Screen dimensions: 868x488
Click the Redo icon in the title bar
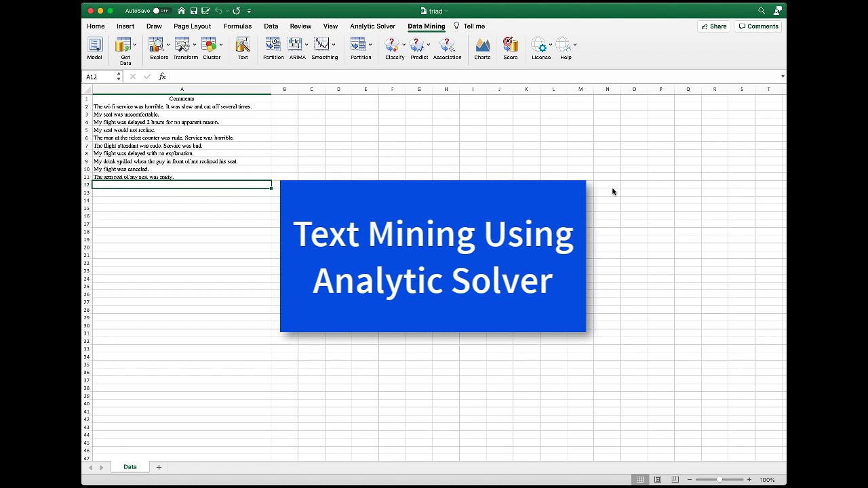[x=236, y=11]
